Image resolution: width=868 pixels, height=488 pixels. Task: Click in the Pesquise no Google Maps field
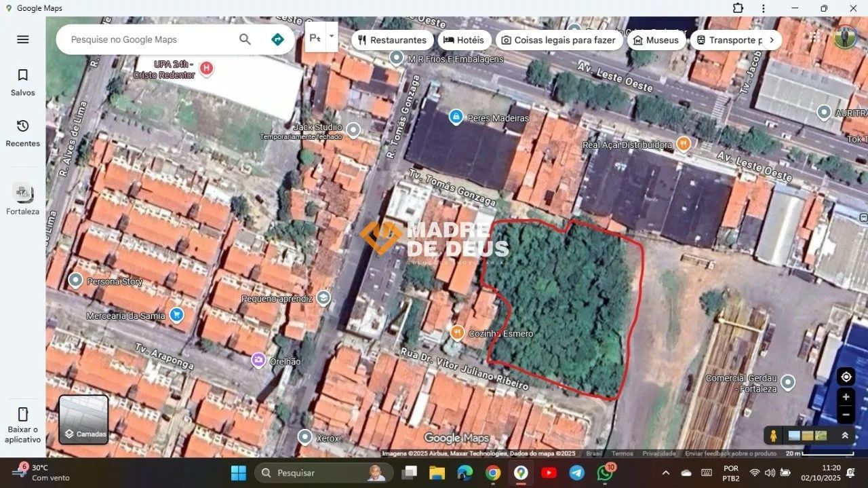click(149, 39)
